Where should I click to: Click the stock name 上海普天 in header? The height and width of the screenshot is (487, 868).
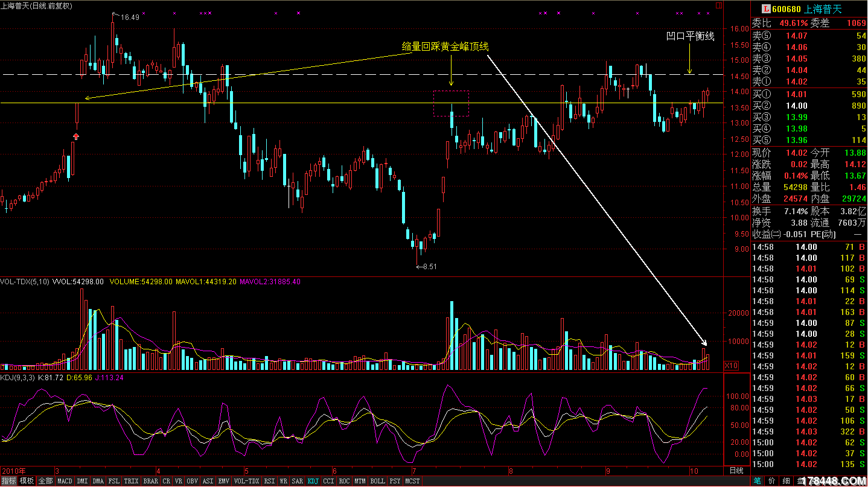(824, 9)
